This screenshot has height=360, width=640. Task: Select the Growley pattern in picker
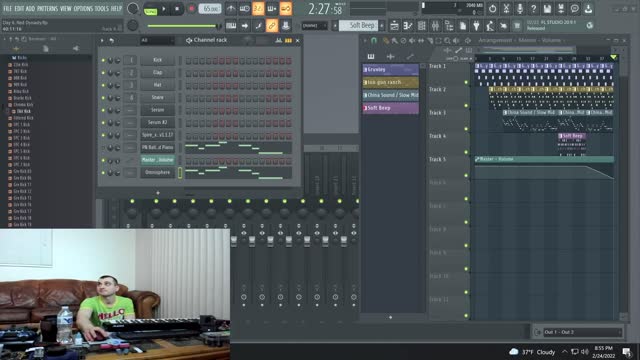click(391, 69)
